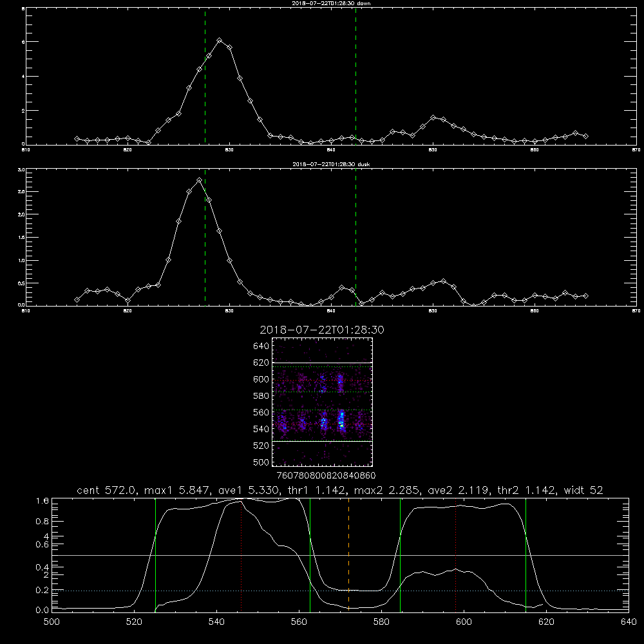The image size is (644, 644).
Task: Click the white horizontal line in the bottom plot
Action: tap(340, 555)
